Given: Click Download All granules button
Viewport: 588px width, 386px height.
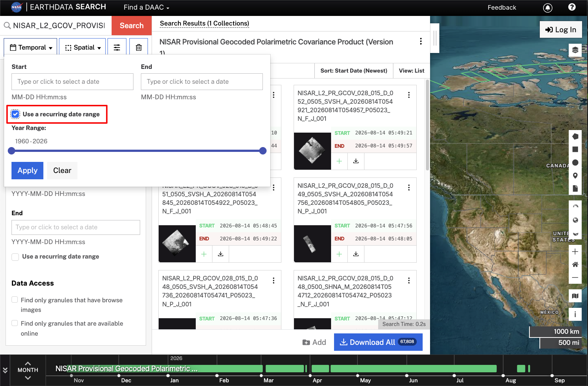Looking at the screenshot, I should point(378,342).
